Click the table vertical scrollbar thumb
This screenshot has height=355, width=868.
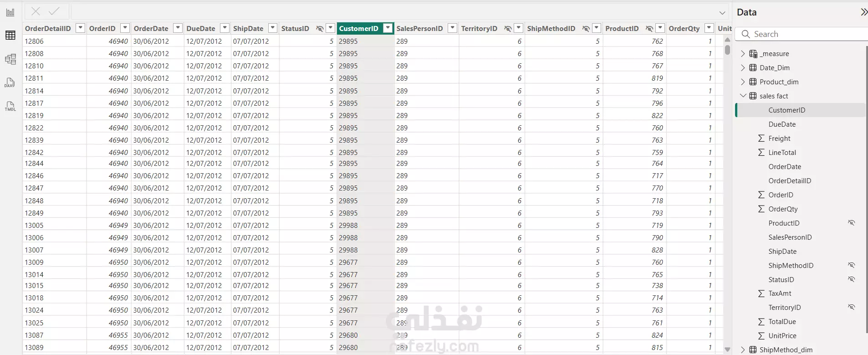point(727,49)
